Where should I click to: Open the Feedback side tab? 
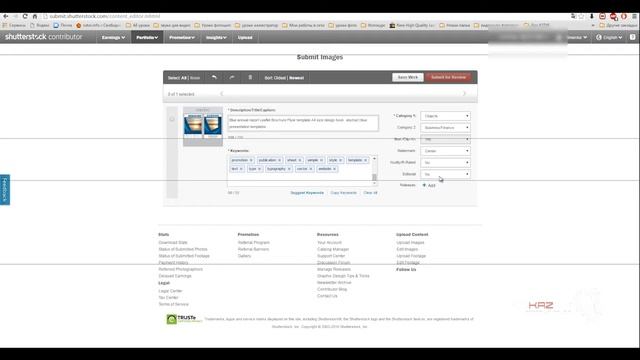(x=5, y=190)
